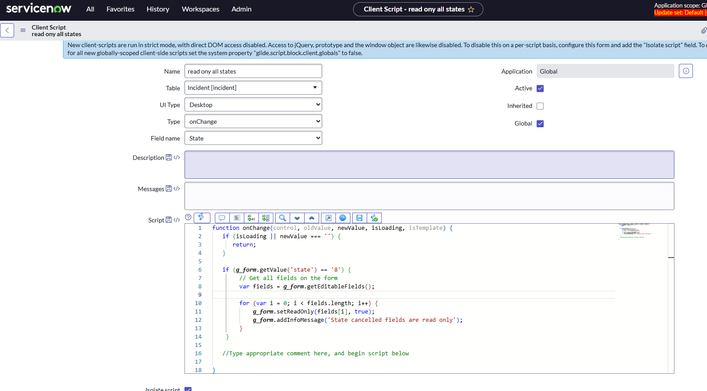Click script line 1 function onChange
This screenshot has height=391, width=707.
[332, 228]
